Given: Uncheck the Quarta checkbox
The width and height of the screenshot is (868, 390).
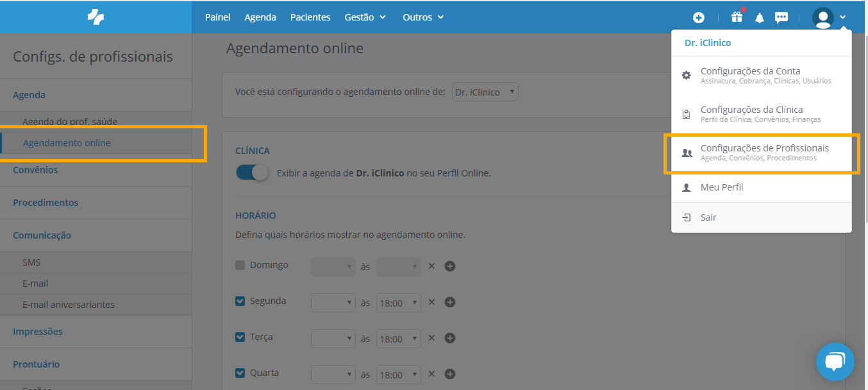Looking at the screenshot, I should (x=240, y=373).
